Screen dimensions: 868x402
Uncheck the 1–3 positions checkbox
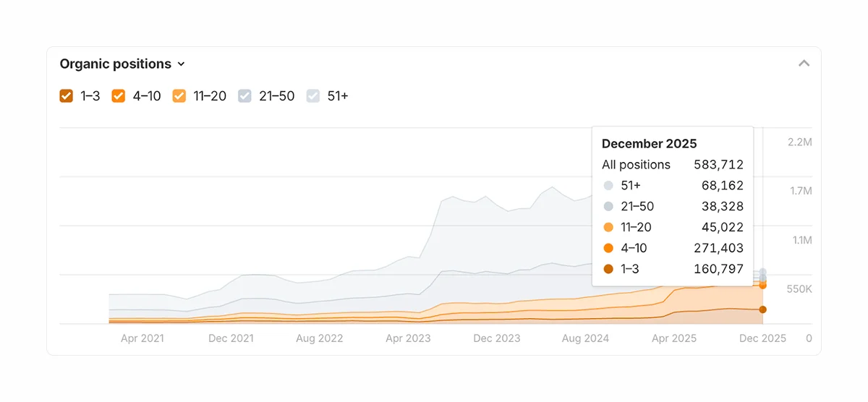pyautogui.click(x=67, y=95)
